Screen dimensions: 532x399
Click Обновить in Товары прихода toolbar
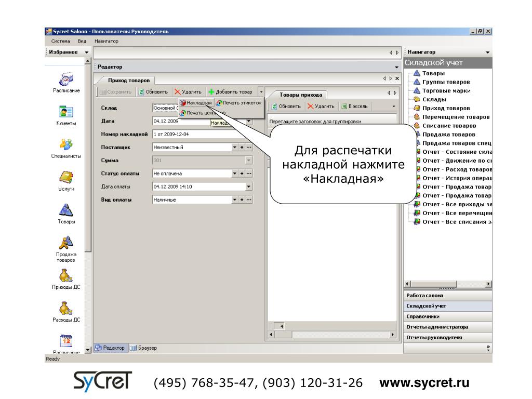tap(286, 106)
